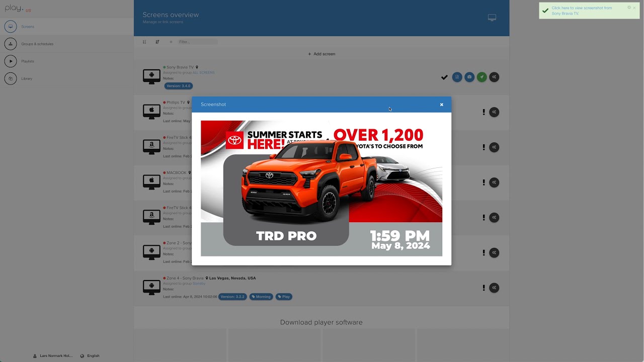Focus the Filter input field
Viewport: 644px width, 362px height.
(198, 42)
